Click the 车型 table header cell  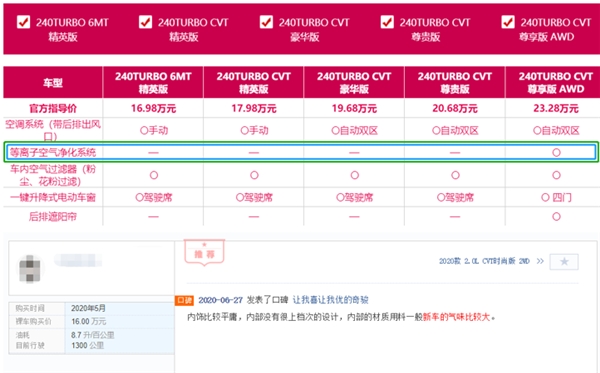53,83
